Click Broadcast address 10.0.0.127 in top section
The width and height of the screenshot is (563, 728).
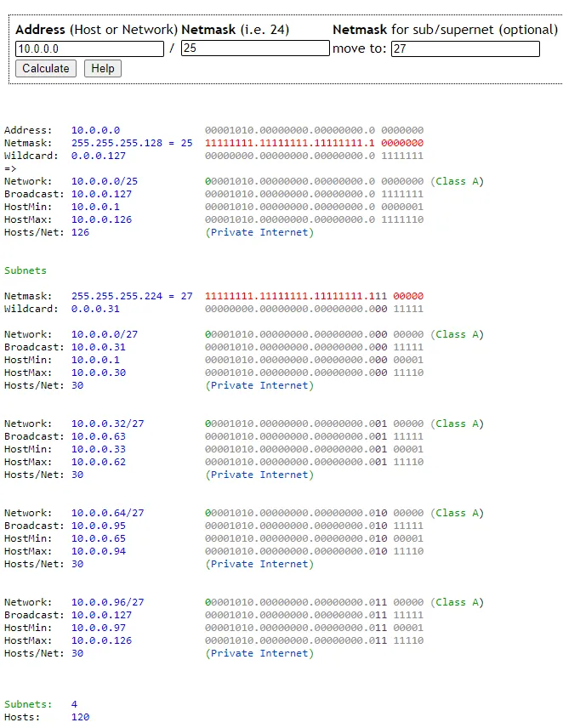[101, 194]
